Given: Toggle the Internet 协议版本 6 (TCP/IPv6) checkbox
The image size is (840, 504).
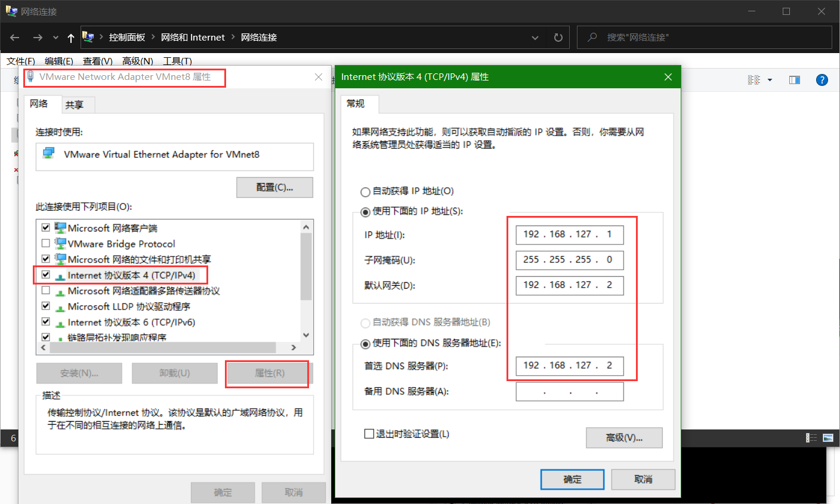Looking at the screenshot, I should [x=46, y=322].
